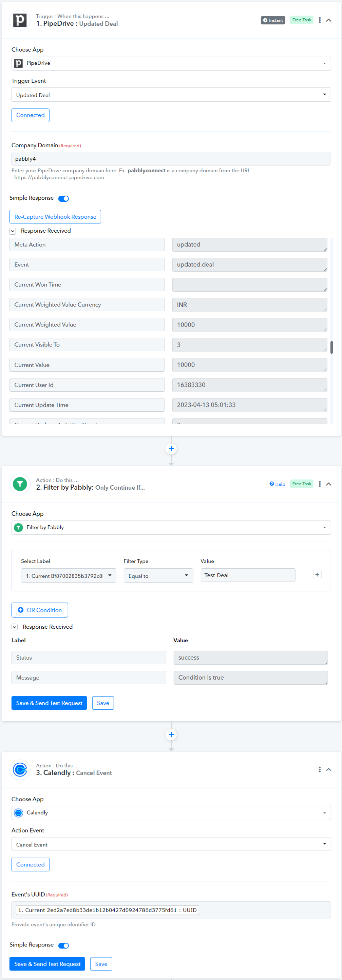Click the small funnel icon inside Choose App field

pos(18,528)
